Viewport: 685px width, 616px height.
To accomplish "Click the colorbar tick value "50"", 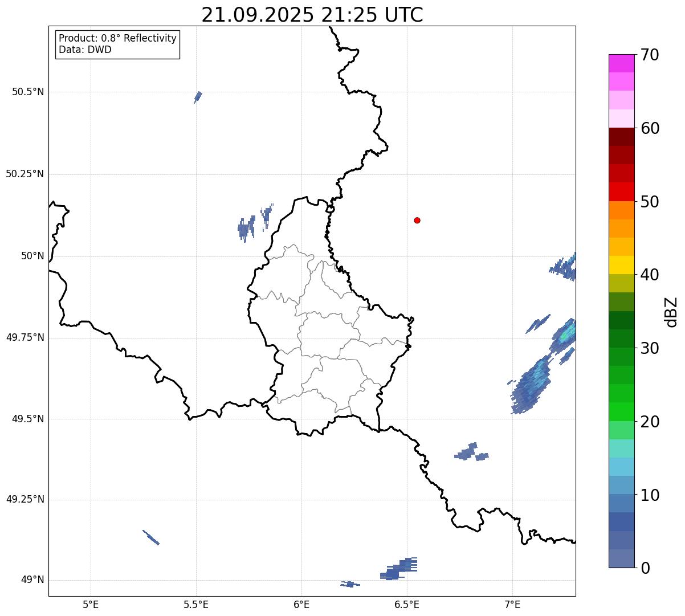I will (650, 202).
